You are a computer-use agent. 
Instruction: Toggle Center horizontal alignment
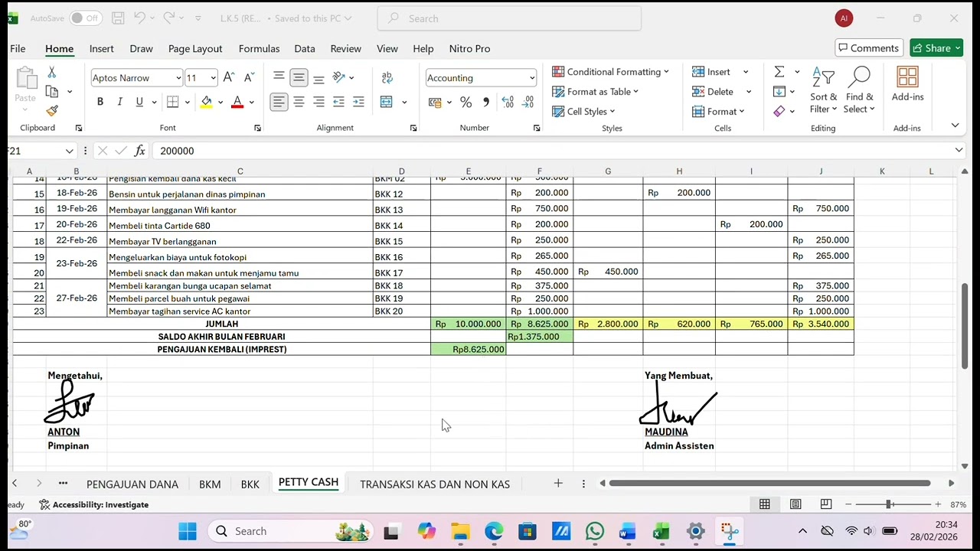(299, 102)
